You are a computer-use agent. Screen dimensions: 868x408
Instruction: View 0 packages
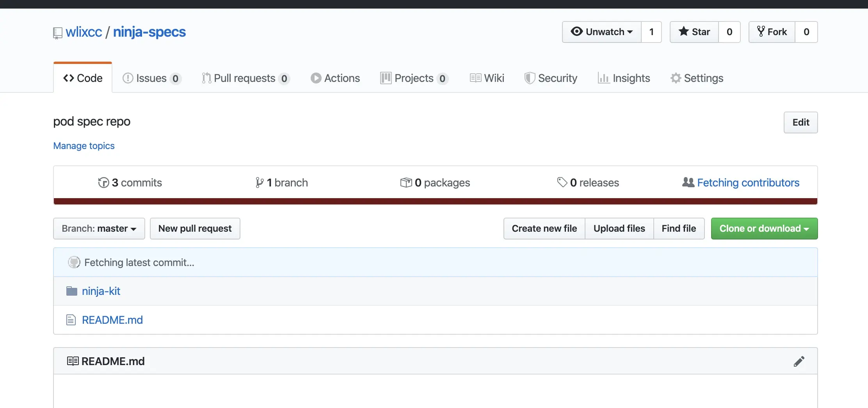[x=435, y=183]
